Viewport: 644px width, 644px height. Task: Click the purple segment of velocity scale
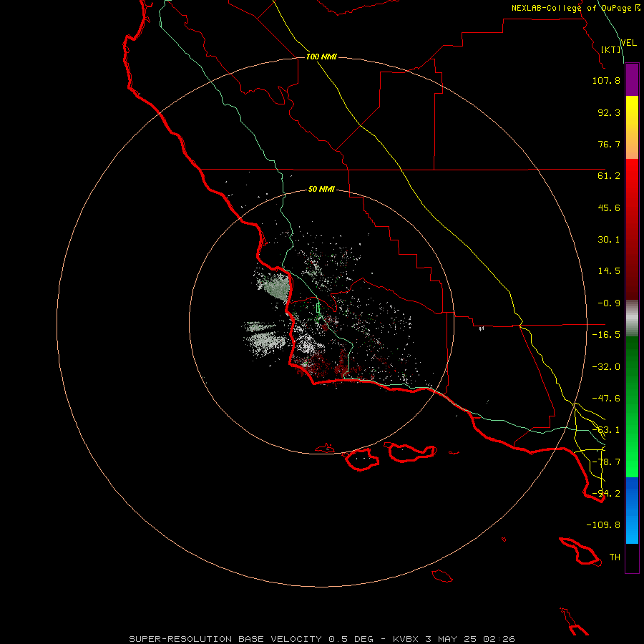[x=632, y=79]
